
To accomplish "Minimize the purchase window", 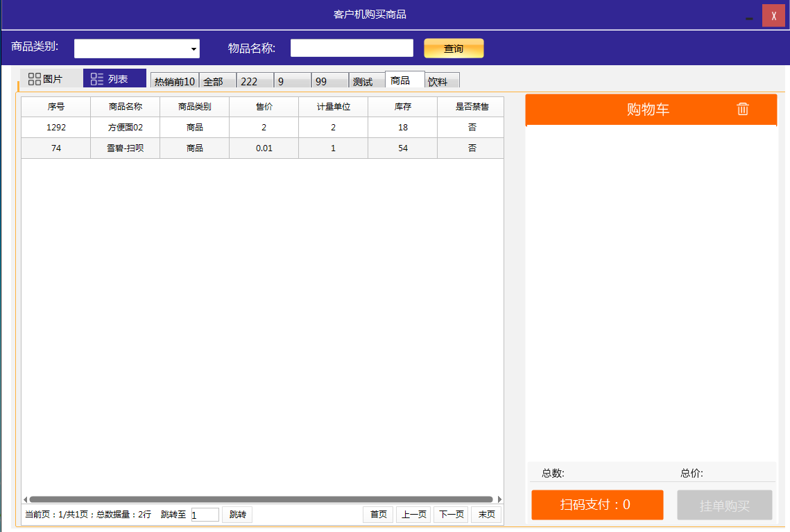I will pyautogui.click(x=749, y=19).
